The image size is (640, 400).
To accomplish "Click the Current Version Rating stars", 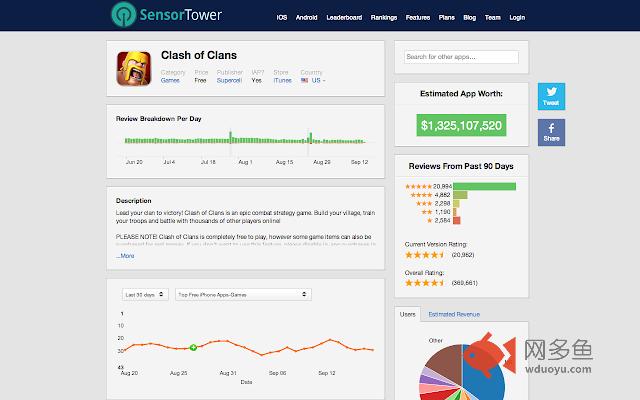I will coord(424,255).
